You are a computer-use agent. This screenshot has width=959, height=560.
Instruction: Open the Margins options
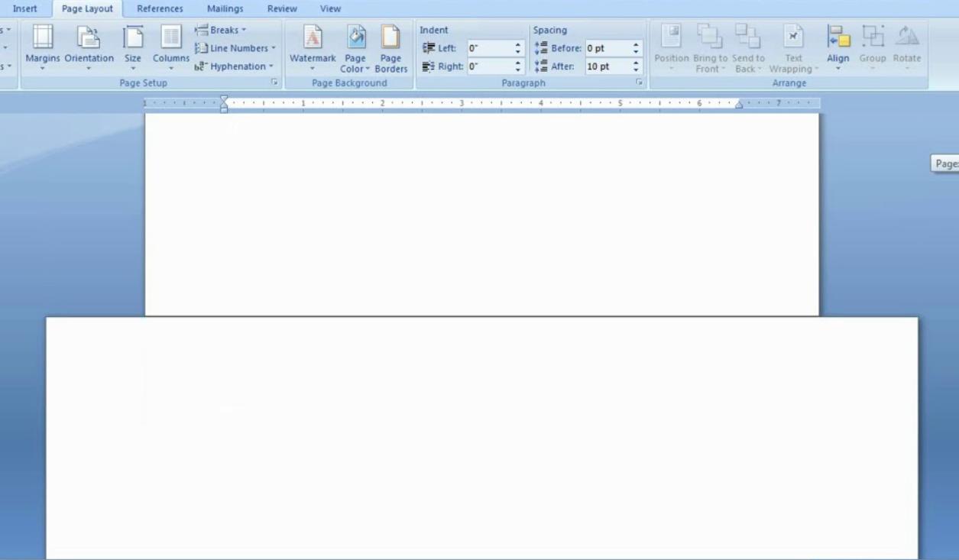(42, 47)
